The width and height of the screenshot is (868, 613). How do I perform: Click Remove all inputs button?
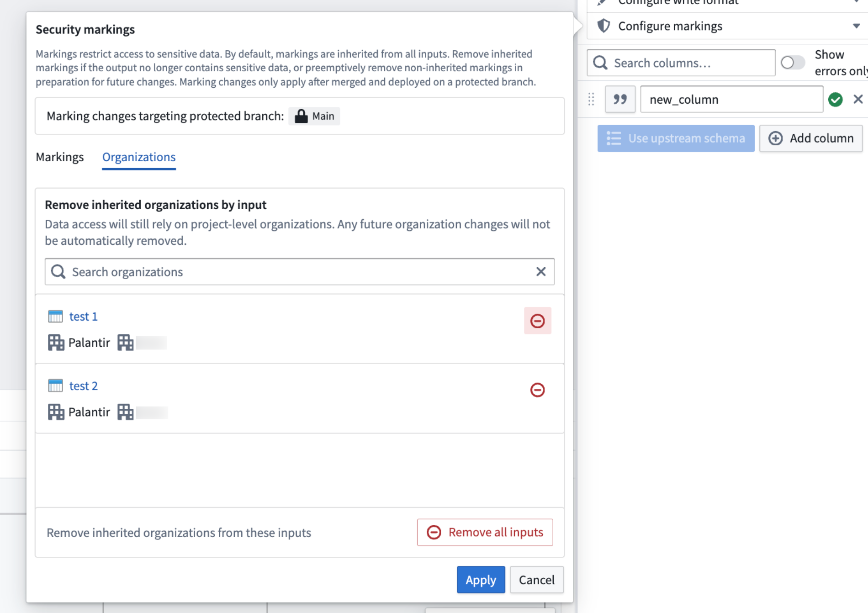point(485,532)
